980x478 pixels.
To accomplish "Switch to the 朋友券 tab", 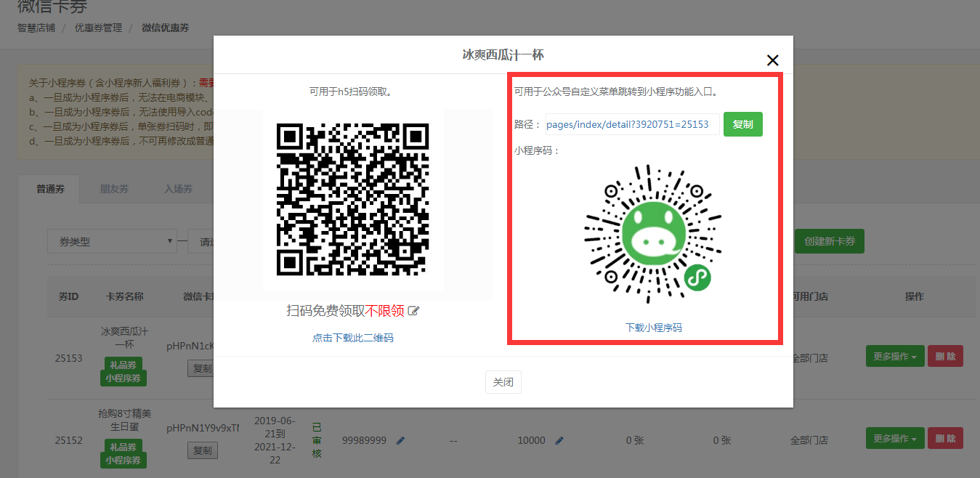I will [114, 189].
